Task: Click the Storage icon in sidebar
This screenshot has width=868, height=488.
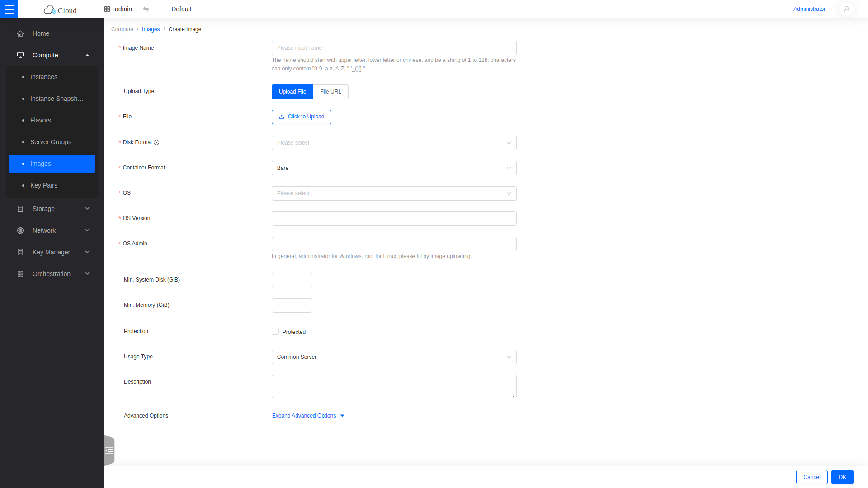Action: click(x=20, y=209)
